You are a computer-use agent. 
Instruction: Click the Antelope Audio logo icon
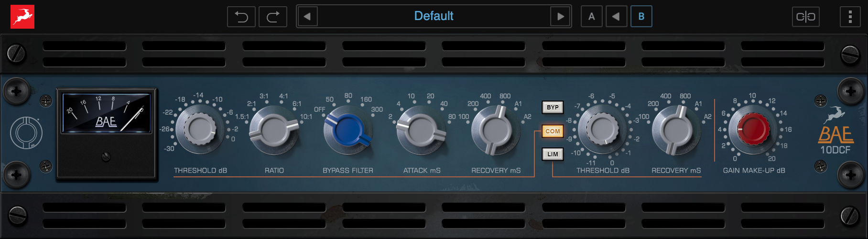pos(22,17)
